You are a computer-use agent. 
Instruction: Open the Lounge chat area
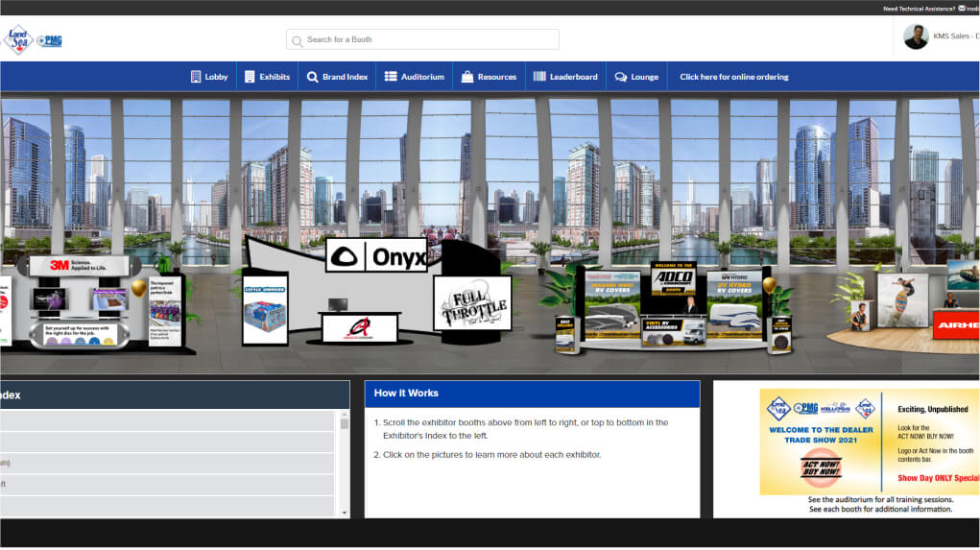636,77
